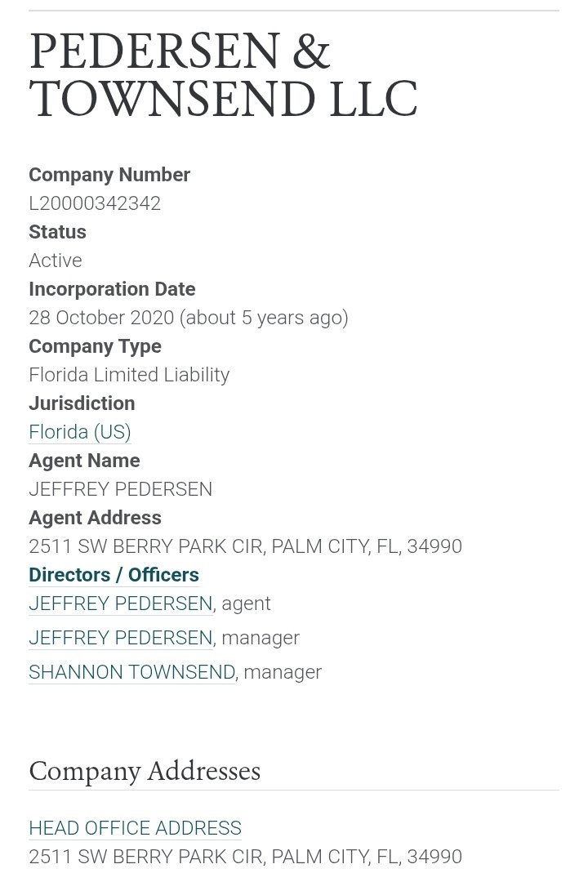The width and height of the screenshot is (588, 882).
Task: Open the Directors / Officers link
Action: 114,575
